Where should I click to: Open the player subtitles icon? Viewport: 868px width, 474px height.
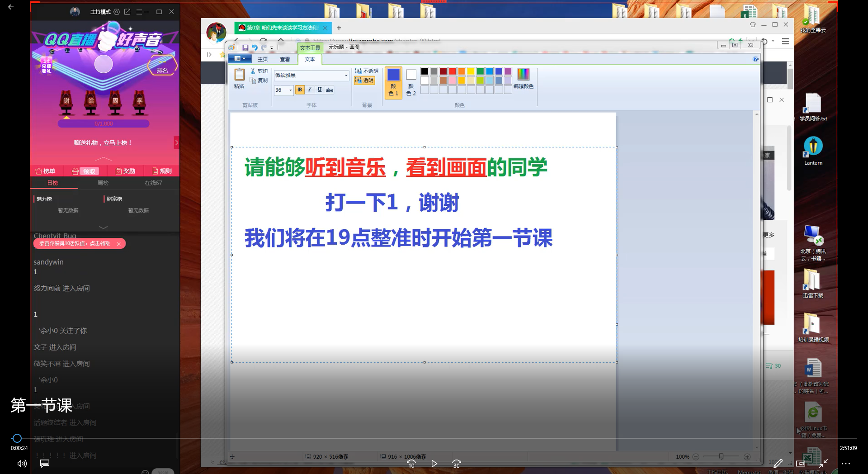coord(44,464)
